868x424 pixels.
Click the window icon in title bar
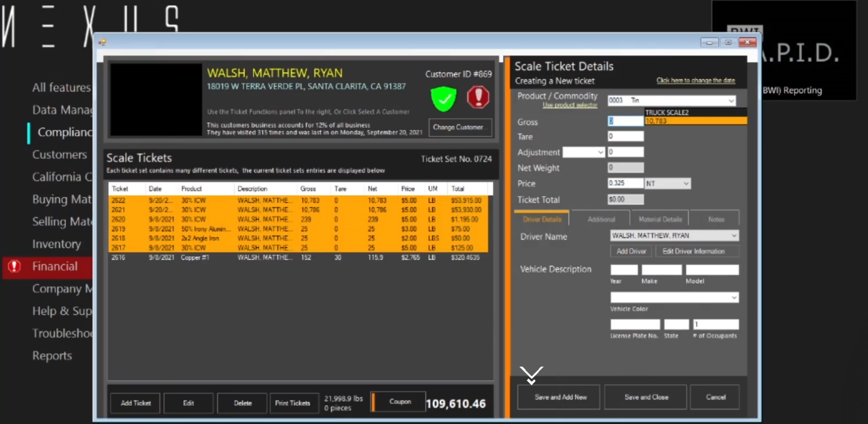pos(102,42)
